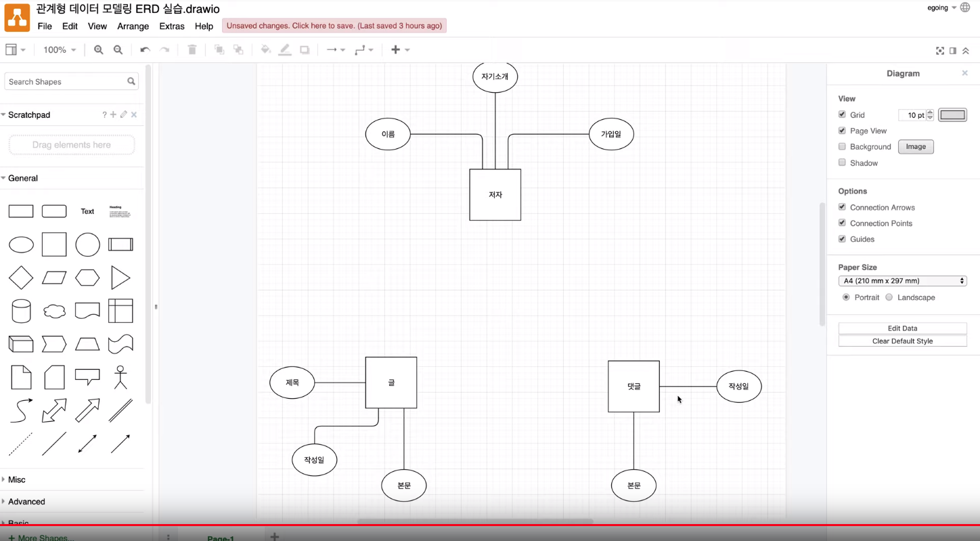Image resolution: width=980 pixels, height=541 pixels.
Task: Toggle the Connection Arrows checkbox
Action: (x=842, y=207)
